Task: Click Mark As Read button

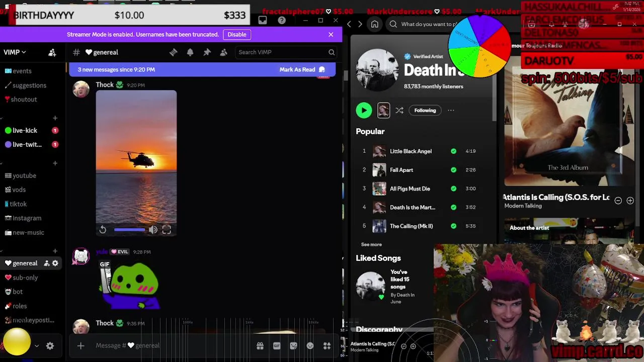Action: [x=302, y=69]
